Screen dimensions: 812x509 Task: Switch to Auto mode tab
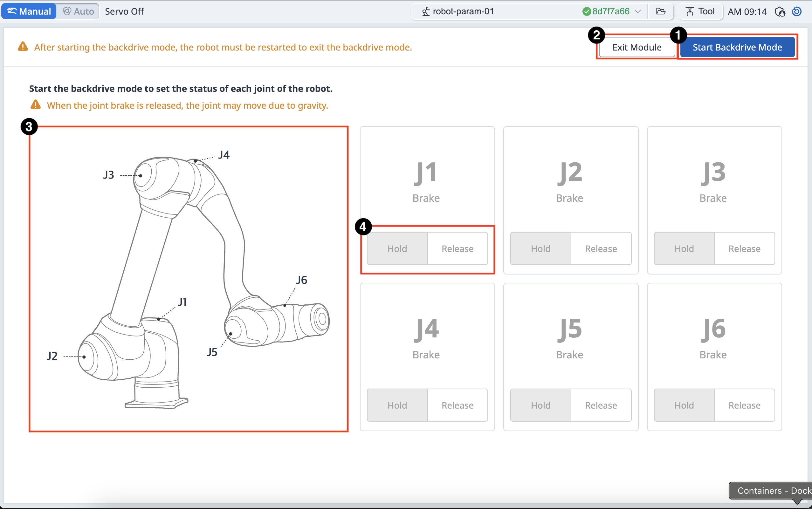[x=78, y=11]
